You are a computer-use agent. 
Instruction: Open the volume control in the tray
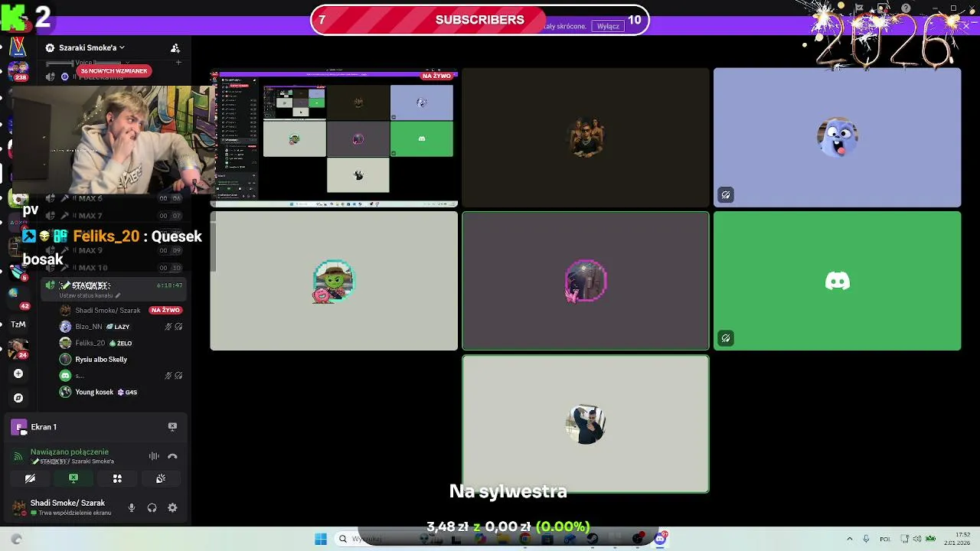[917, 539]
